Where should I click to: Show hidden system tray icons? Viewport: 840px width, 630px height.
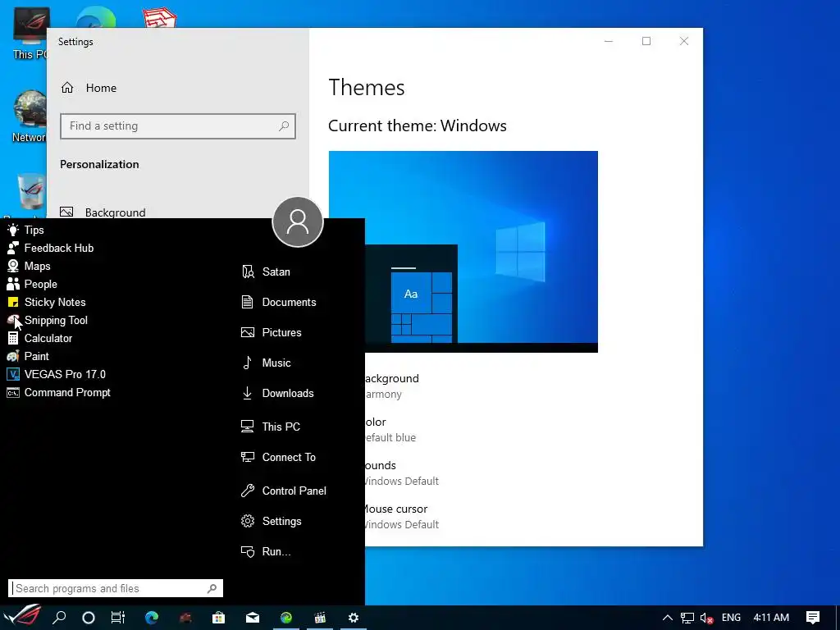click(668, 618)
